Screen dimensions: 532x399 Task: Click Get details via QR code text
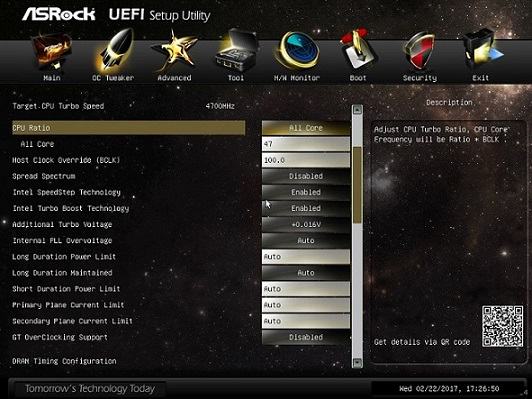(x=422, y=342)
